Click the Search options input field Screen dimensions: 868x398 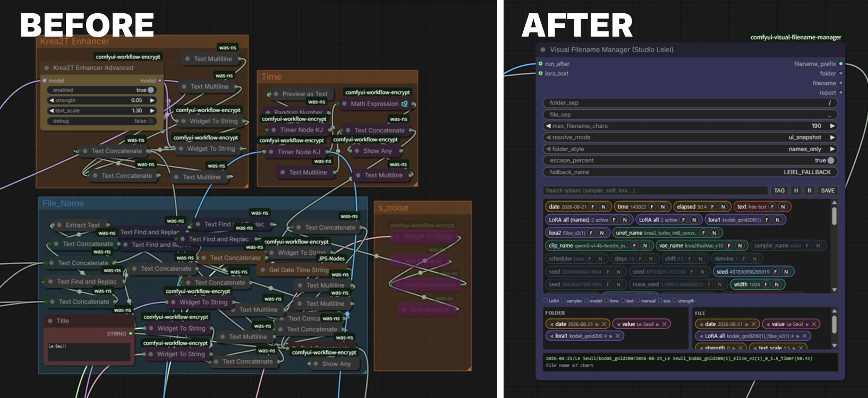click(656, 191)
